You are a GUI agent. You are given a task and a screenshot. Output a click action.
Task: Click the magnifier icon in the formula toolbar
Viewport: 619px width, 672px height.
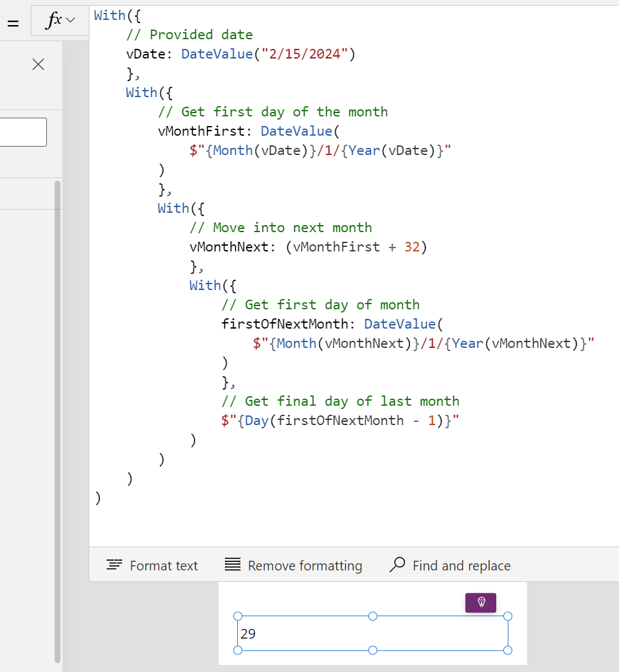coord(399,565)
